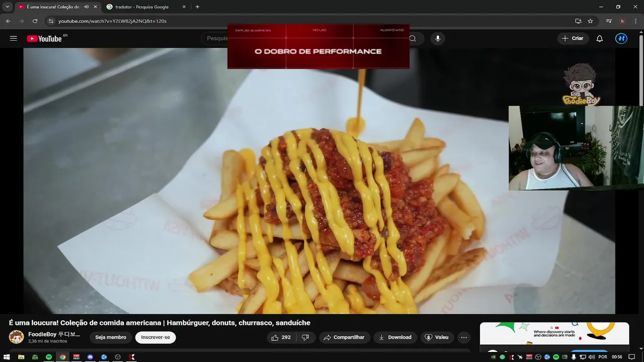Switch to 'tradutor - Pesquisa Google' tab
The height and width of the screenshot is (362, 644).
click(x=146, y=7)
